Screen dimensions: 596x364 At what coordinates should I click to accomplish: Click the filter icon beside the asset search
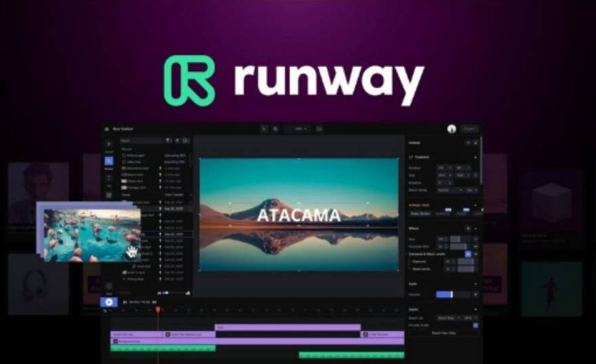[168, 140]
